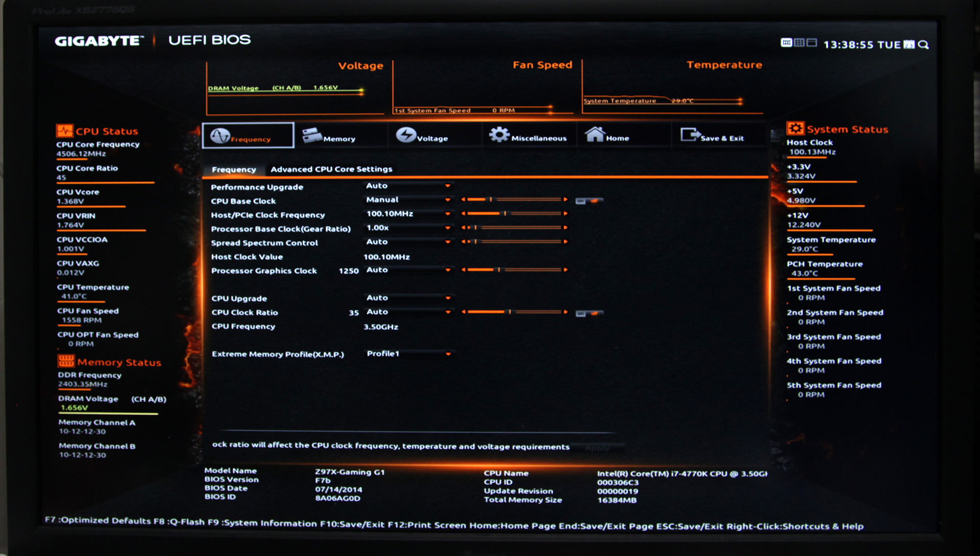Click the Spread Spectrum Control slider
The width and height of the screenshot is (980, 556).
[x=514, y=242]
